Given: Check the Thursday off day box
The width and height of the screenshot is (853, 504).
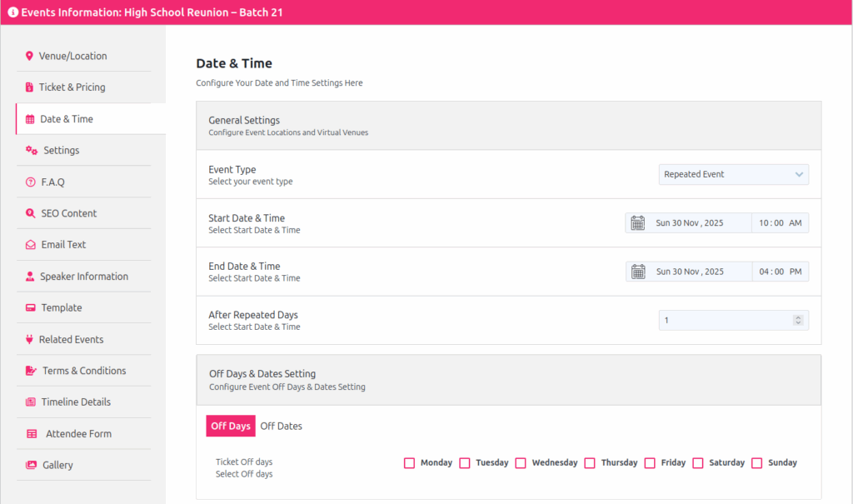Looking at the screenshot, I should click(x=590, y=463).
